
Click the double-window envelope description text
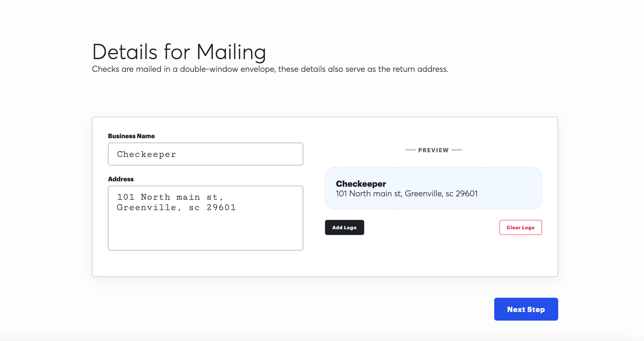click(270, 69)
